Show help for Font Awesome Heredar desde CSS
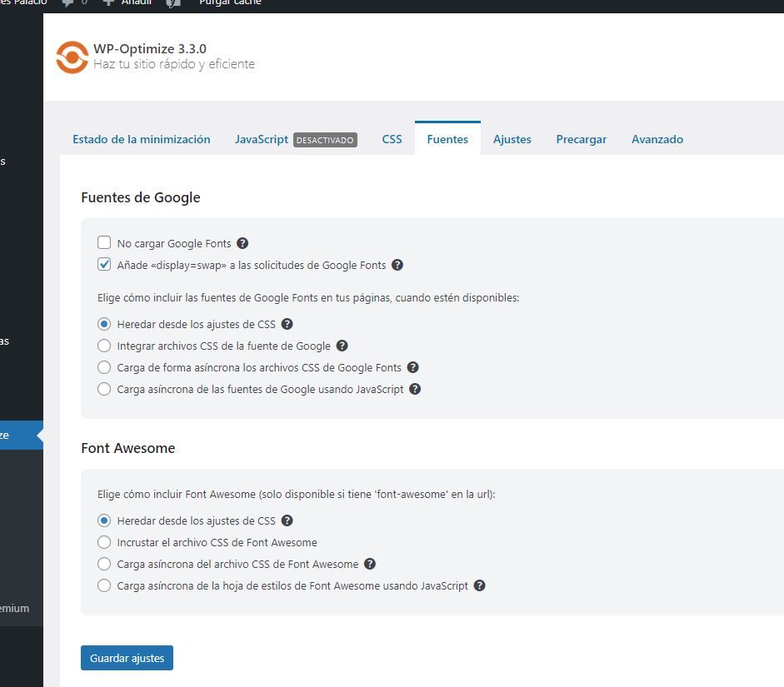Viewport: 784px width, 687px height. click(287, 520)
